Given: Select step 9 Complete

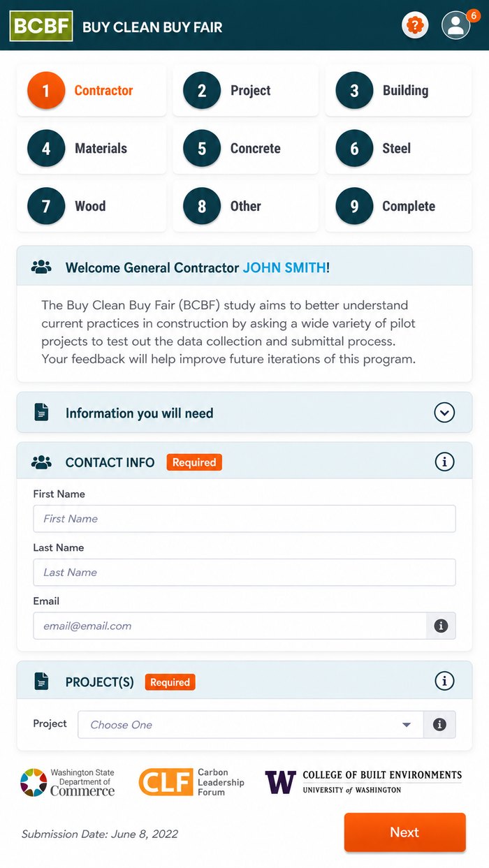Looking at the screenshot, I should [399, 207].
